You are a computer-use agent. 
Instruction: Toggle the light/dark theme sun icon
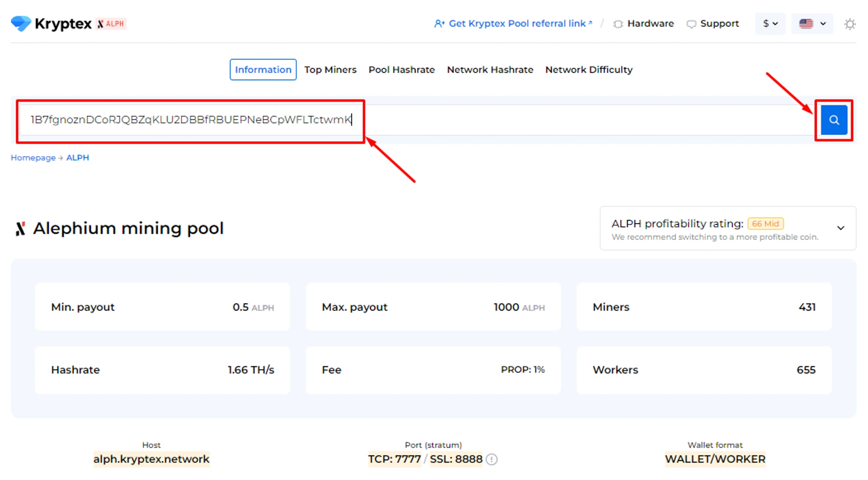point(849,24)
